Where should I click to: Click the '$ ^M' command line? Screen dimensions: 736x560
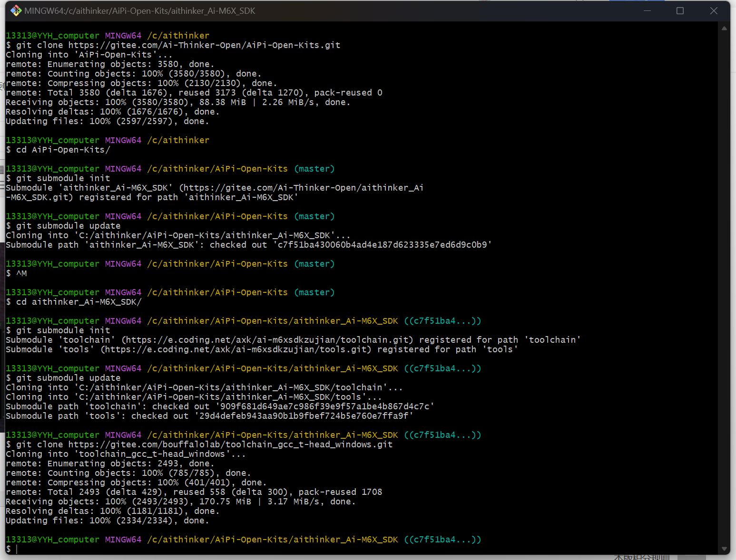pyautogui.click(x=16, y=273)
